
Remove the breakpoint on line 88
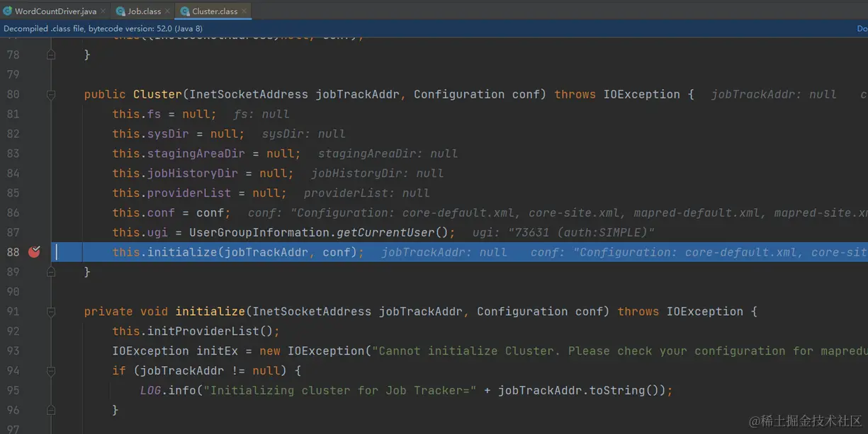point(33,251)
